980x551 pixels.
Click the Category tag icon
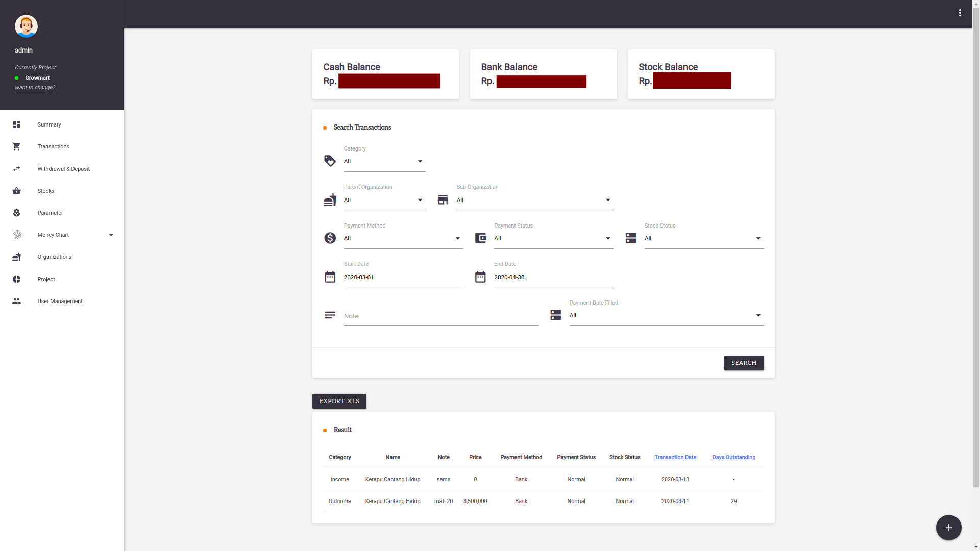pos(330,161)
